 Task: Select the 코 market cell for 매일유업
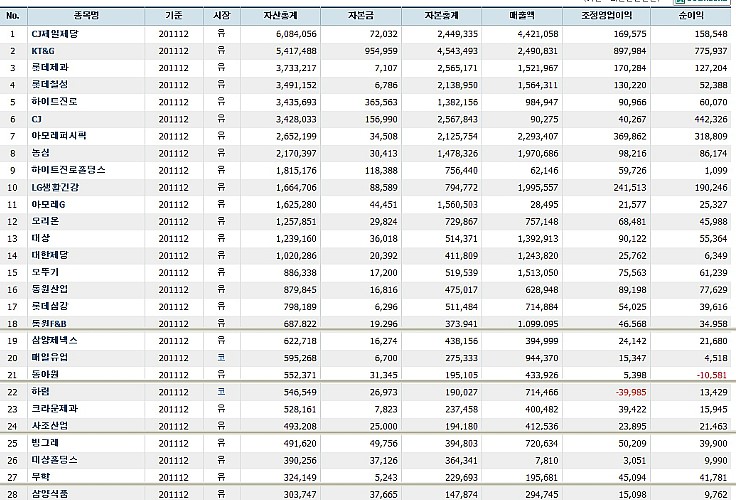pos(222,357)
